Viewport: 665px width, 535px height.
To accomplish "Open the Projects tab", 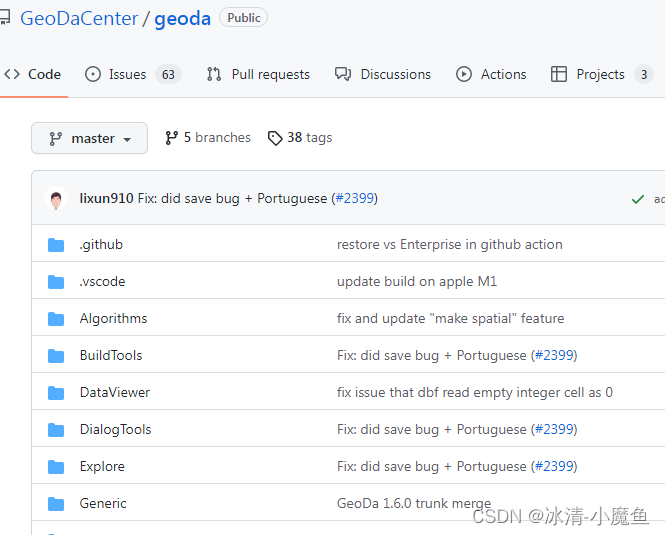I will (x=602, y=74).
